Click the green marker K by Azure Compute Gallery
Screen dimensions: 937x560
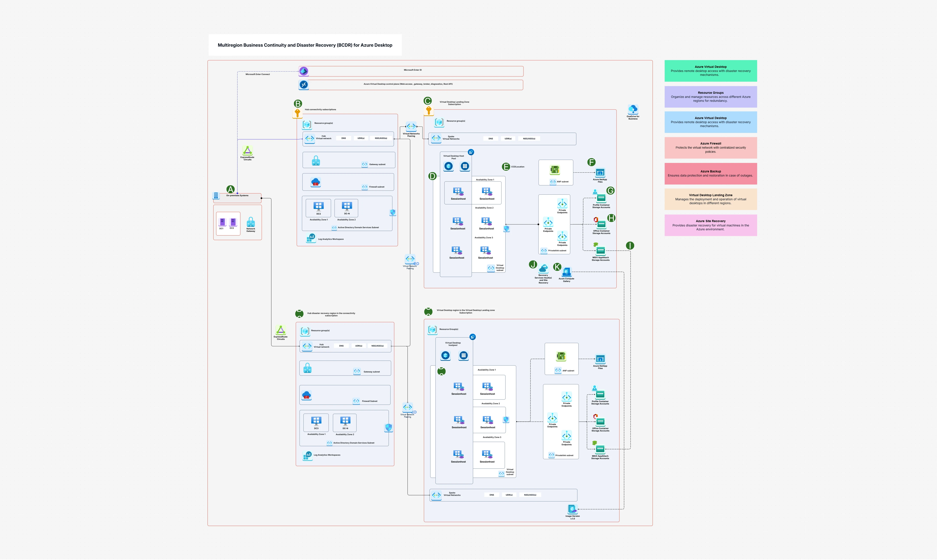click(557, 267)
